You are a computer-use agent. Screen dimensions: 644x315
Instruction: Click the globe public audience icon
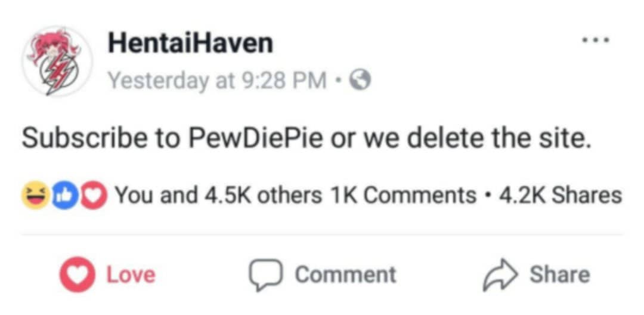[360, 80]
